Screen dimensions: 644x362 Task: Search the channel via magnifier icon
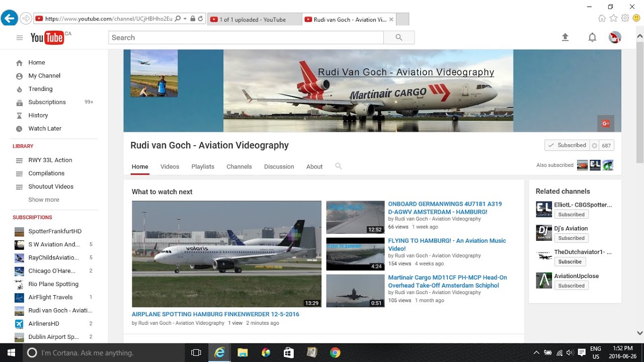(x=339, y=166)
